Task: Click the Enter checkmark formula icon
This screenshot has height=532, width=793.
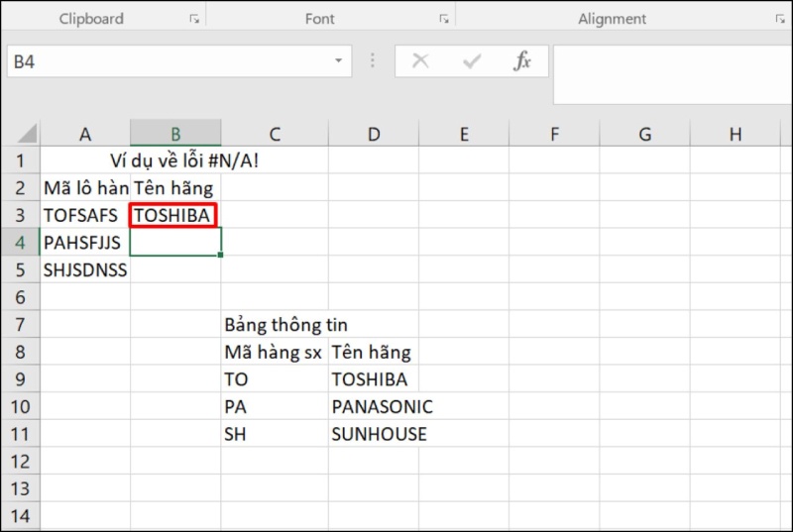Action: click(x=471, y=61)
